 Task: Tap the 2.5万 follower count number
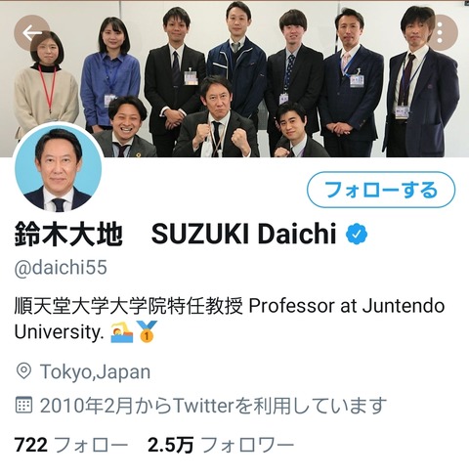pyautogui.click(x=171, y=445)
